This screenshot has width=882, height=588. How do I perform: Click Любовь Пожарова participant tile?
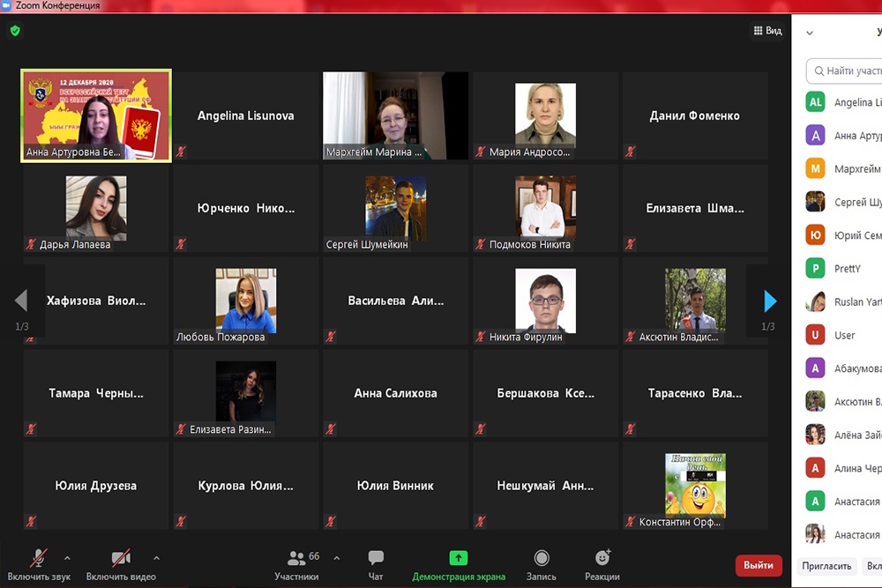click(x=246, y=301)
